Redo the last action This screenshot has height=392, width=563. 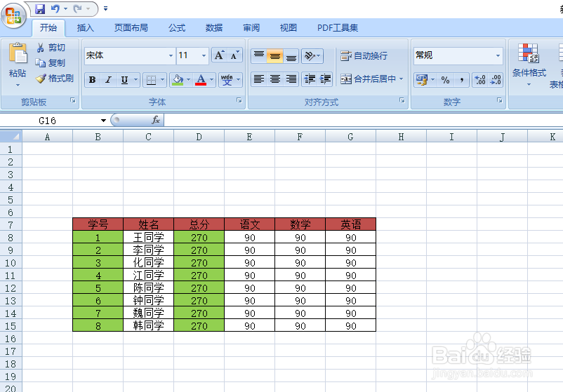tap(77, 8)
